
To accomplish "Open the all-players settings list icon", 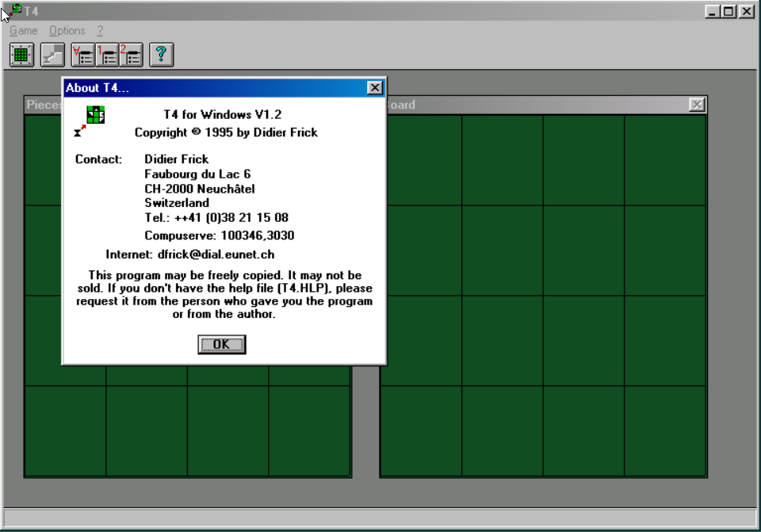I will 83,55.
